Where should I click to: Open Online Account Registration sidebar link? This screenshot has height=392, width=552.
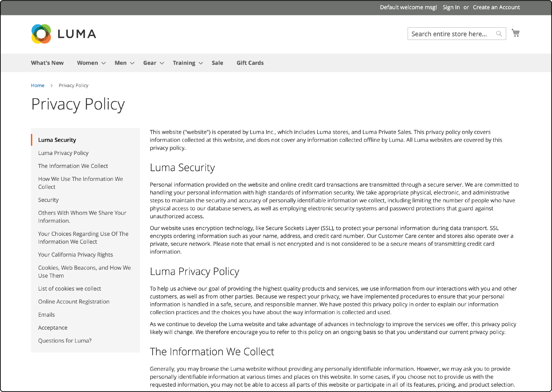tap(74, 302)
